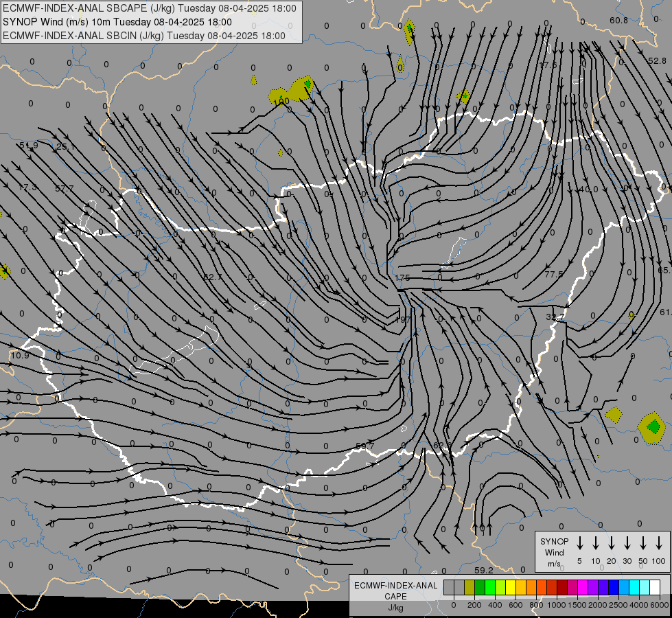Screen dimensions: 672x618
Task: Click the 57.7 value on the map
Action: pyautogui.click(x=65, y=188)
